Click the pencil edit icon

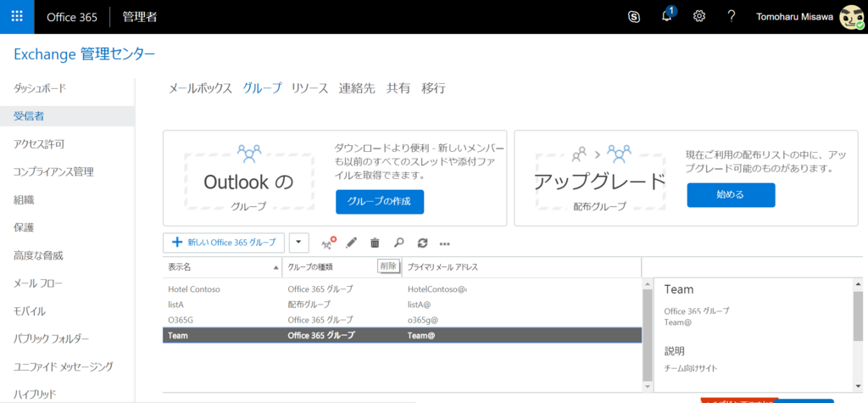coord(352,243)
